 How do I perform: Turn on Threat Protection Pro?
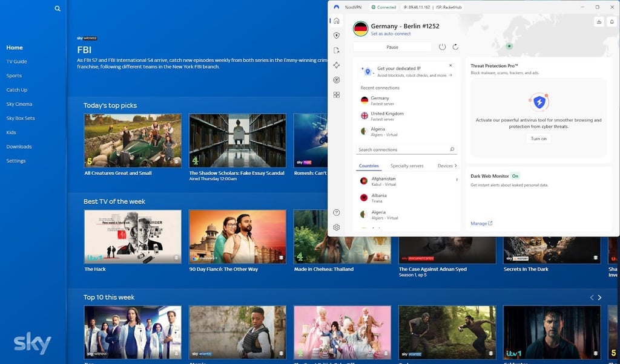pos(538,138)
